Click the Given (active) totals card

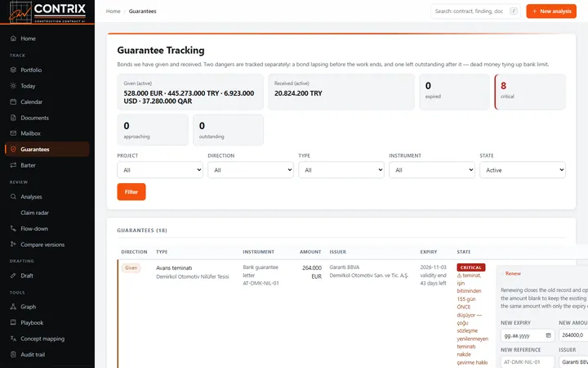[190, 92]
